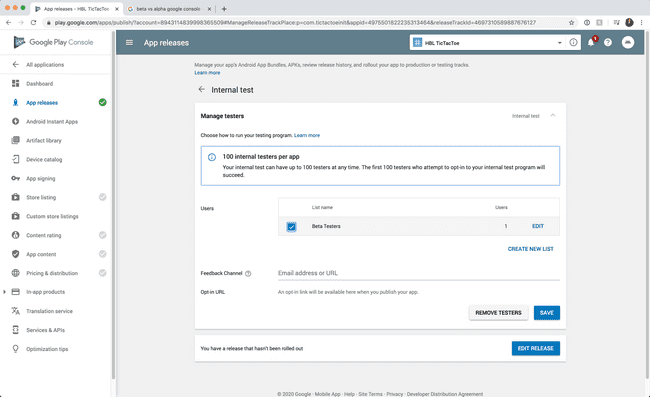The height and width of the screenshot is (397, 650).
Task: Bookmark page with star icon
Action: [x=572, y=22]
